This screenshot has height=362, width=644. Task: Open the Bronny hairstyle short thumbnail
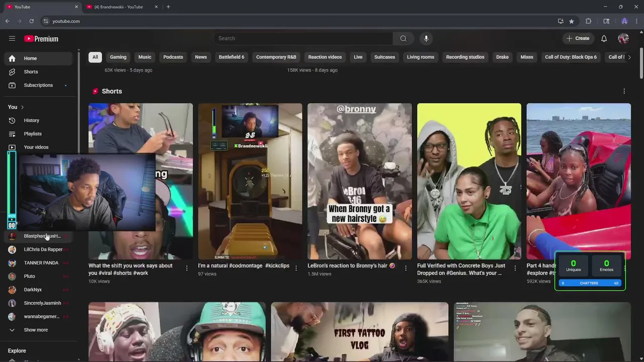(x=360, y=182)
